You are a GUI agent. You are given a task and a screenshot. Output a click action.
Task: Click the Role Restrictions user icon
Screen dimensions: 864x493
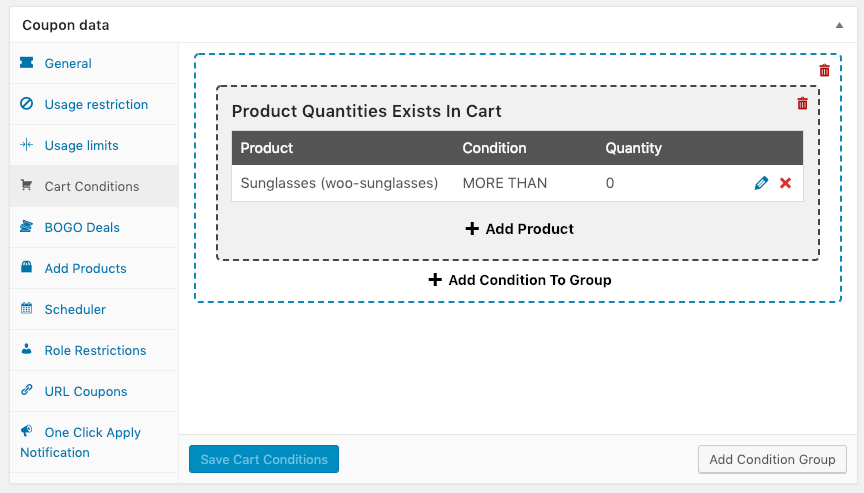pos(27,350)
